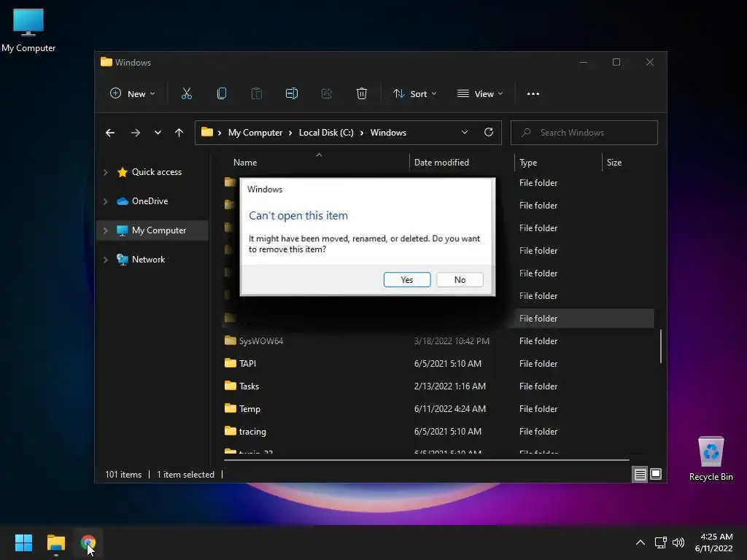Click the 2/13/2022 1:16 AM date cell
This screenshot has height=560, width=747.
(450, 386)
